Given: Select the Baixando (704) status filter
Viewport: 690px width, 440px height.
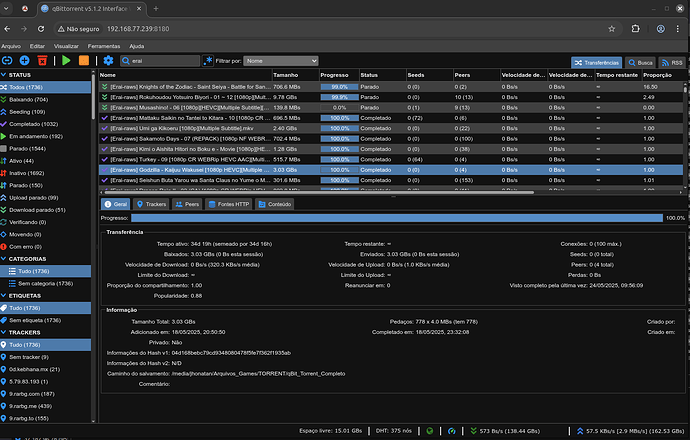Looking at the screenshot, I should coord(45,99).
